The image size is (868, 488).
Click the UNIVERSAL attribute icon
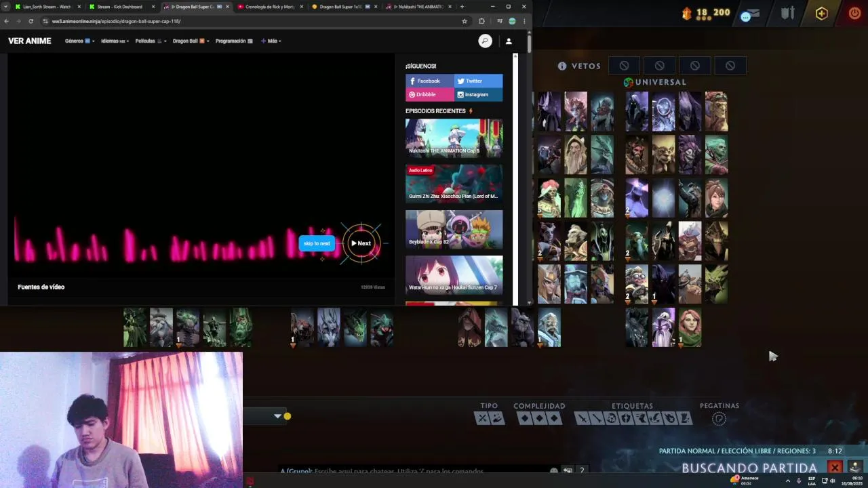628,82
